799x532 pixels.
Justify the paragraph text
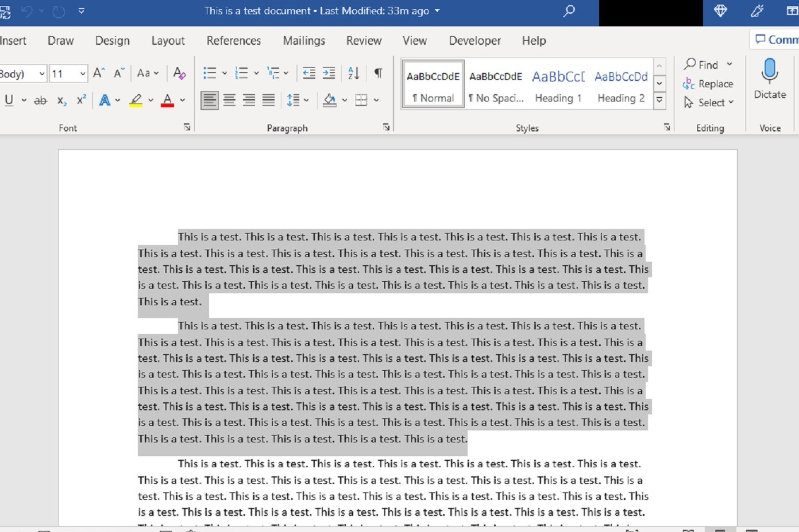click(x=268, y=100)
